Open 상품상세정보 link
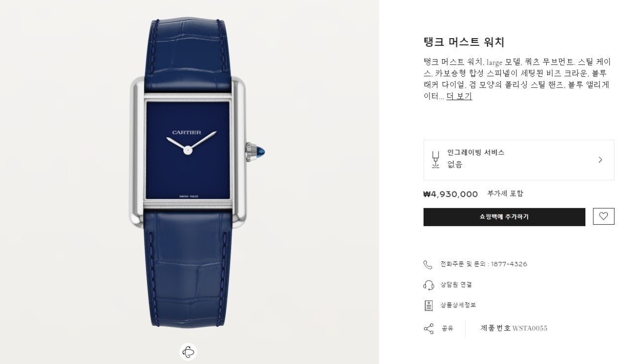The width and height of the screenshot is (626, 364). (x=458, y=305)
